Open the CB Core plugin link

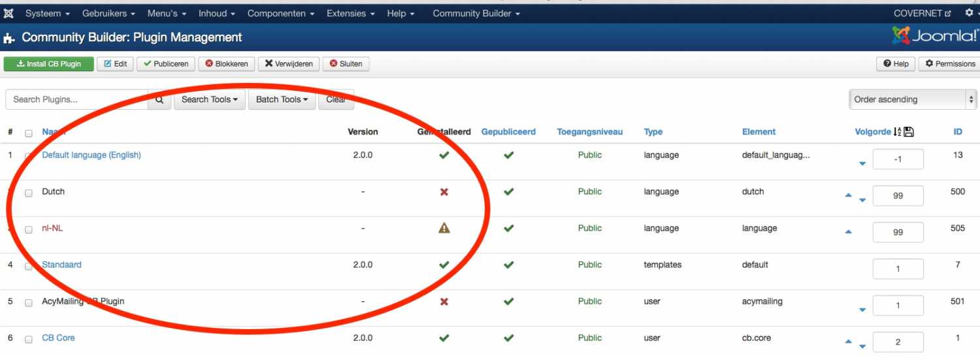click(x=58, y=338)
